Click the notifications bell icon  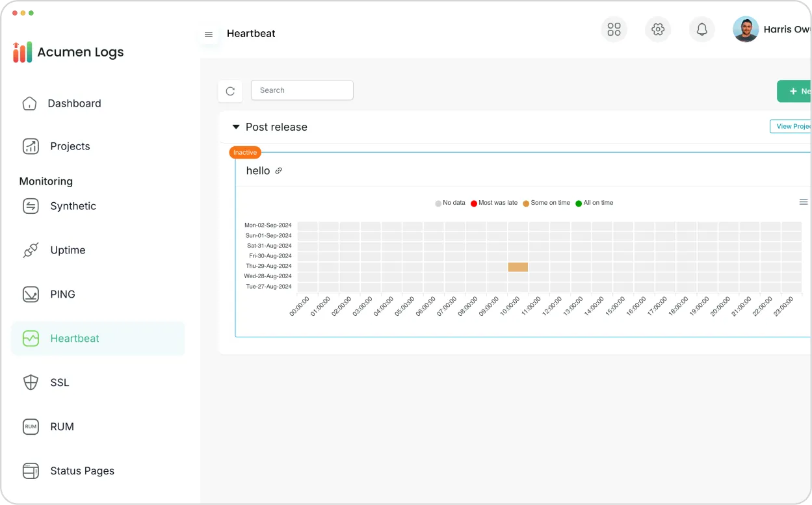pos(702,29)
